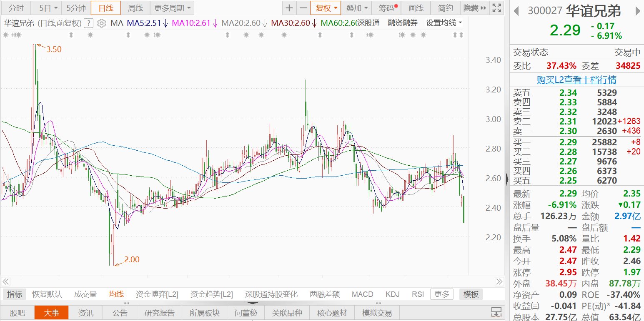Switch to the 周线 weekly tab
644x321 pixels.
pos(135,8)
